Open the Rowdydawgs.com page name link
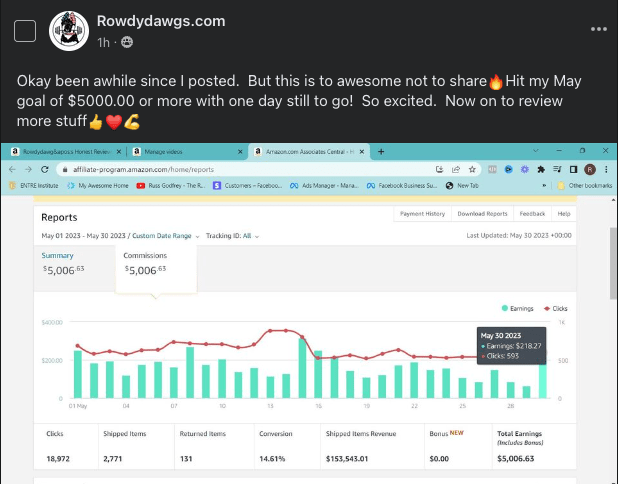This screenshot has width=618, height=484. (161, 21)
